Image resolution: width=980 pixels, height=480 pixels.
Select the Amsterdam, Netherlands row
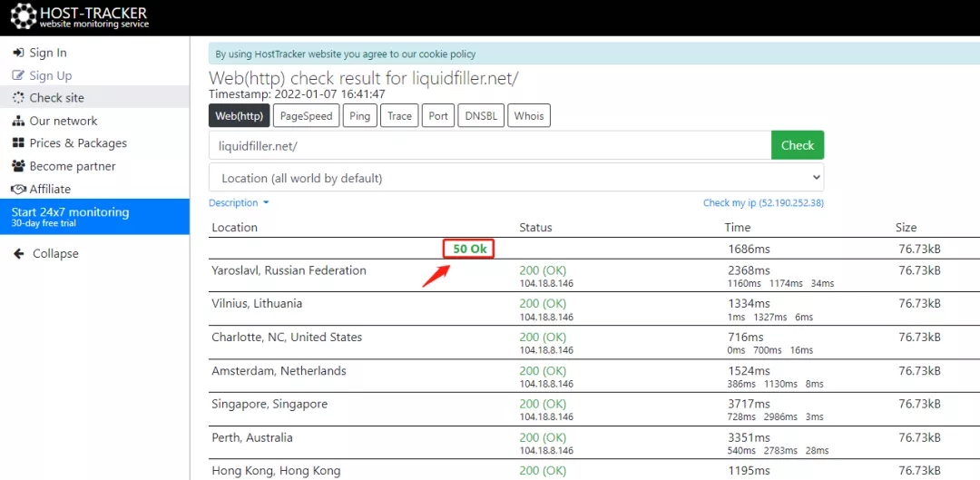point(593,376)
